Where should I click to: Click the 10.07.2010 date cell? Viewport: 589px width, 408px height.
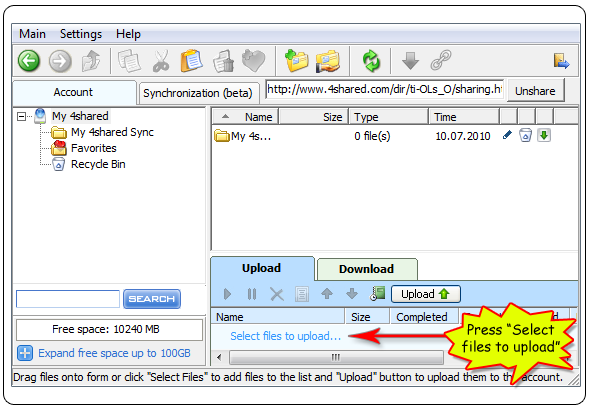pos(463,136)
